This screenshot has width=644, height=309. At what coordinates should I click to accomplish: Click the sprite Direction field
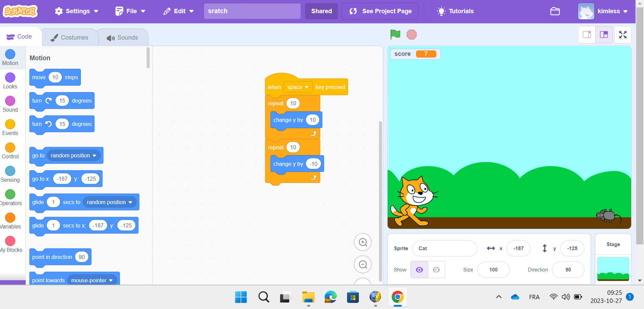[568, 270]
